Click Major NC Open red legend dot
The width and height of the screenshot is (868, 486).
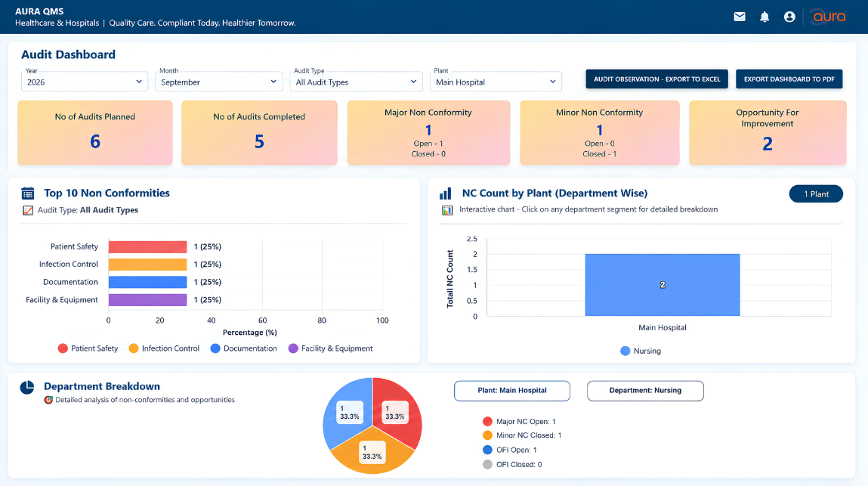487,421
